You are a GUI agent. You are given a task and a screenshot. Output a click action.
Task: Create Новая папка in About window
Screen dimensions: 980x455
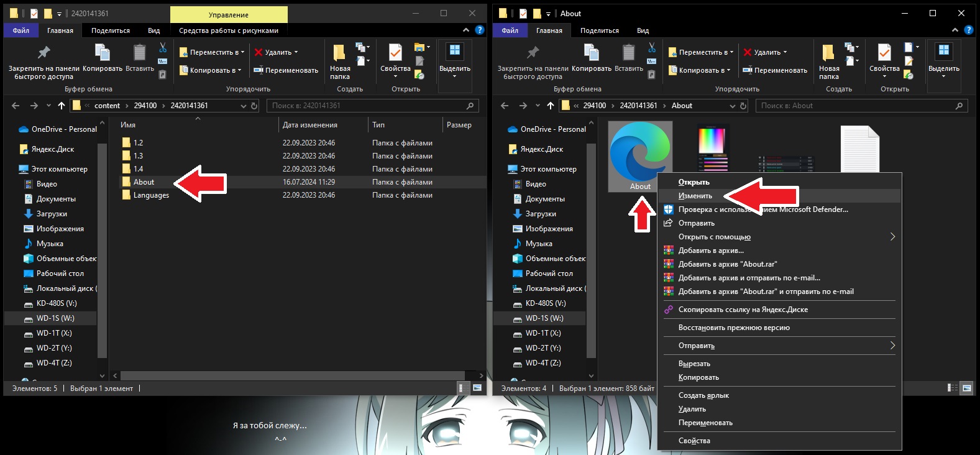pos(829,61)
